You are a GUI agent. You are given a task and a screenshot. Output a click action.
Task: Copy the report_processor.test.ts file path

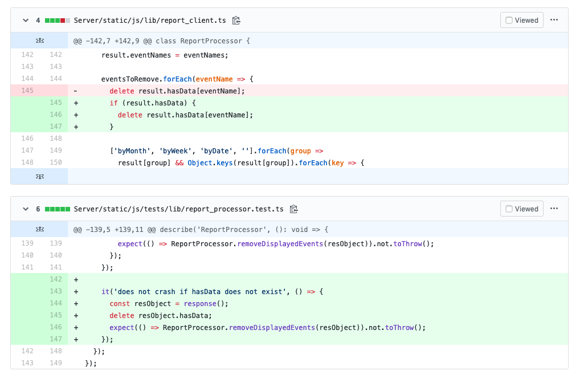click(x=293, y=209)
